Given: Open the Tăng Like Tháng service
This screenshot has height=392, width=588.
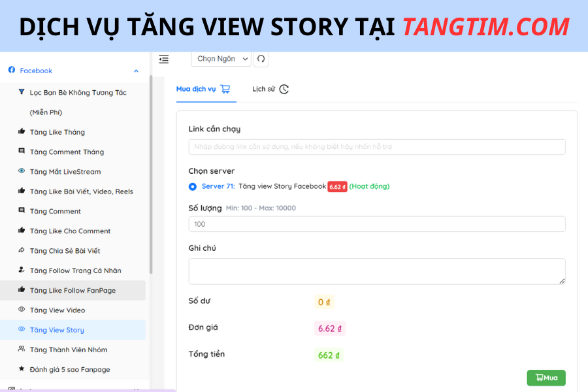Looking at the screenshot, I should click(57, 132).
